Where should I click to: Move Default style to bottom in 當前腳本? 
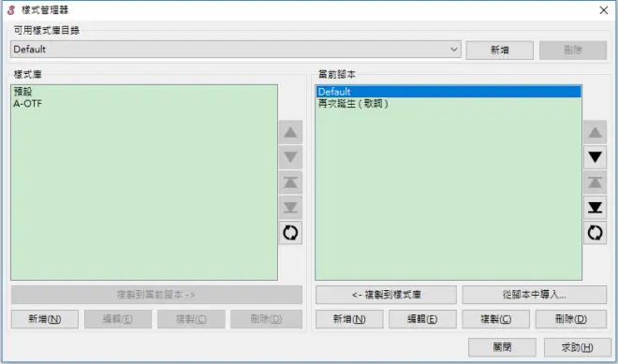(595, 208)
